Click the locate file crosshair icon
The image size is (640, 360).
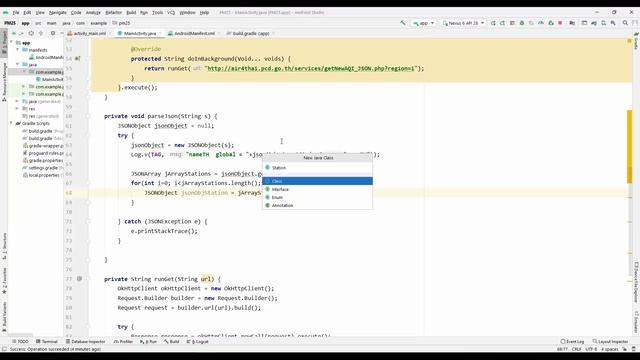[x=31, y=33]
